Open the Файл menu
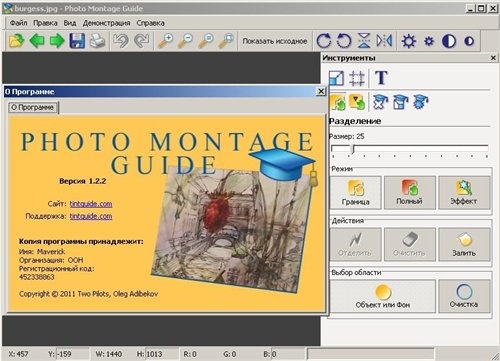The height and width of the screenshot is (361, 500). [19, 23]
